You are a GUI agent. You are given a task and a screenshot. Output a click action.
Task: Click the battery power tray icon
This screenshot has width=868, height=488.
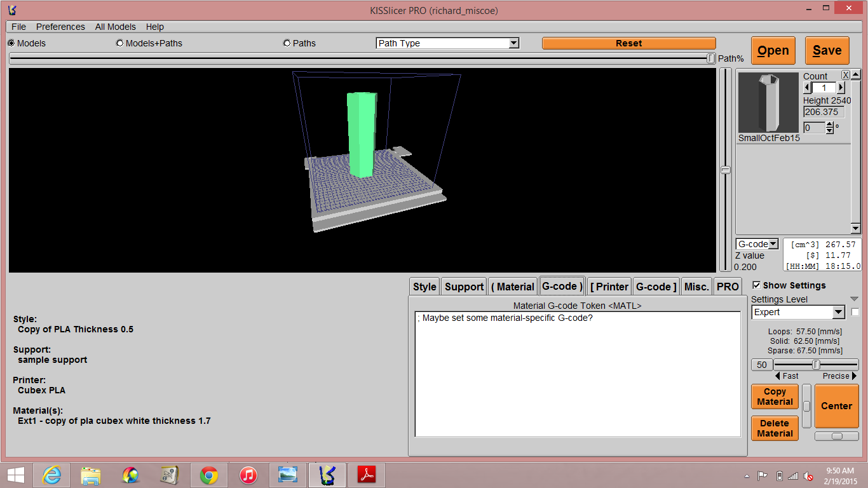pos(780,475)
